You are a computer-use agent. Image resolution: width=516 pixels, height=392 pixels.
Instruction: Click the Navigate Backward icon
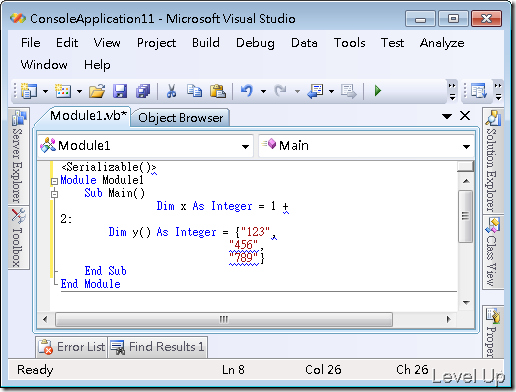[x=315, y=91]
